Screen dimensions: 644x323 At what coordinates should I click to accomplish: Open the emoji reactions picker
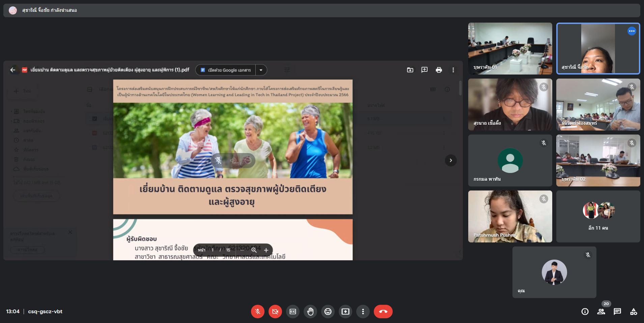pos(328,312)
